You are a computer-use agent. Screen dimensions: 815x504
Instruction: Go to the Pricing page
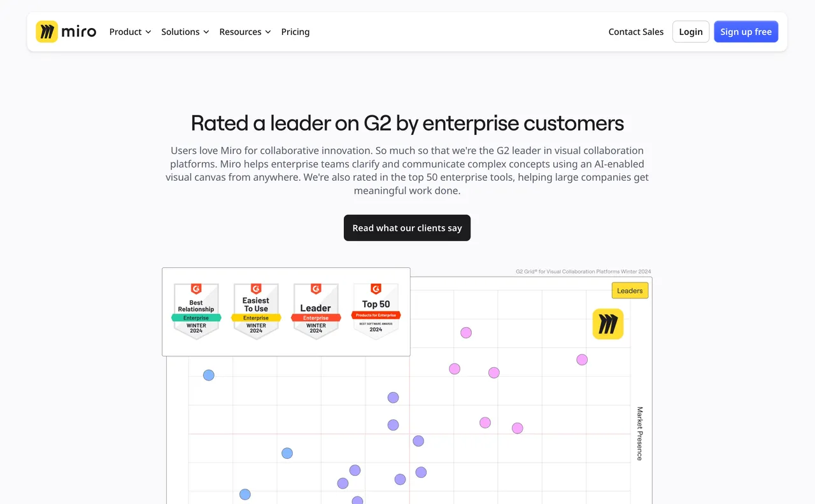point(295,32)
